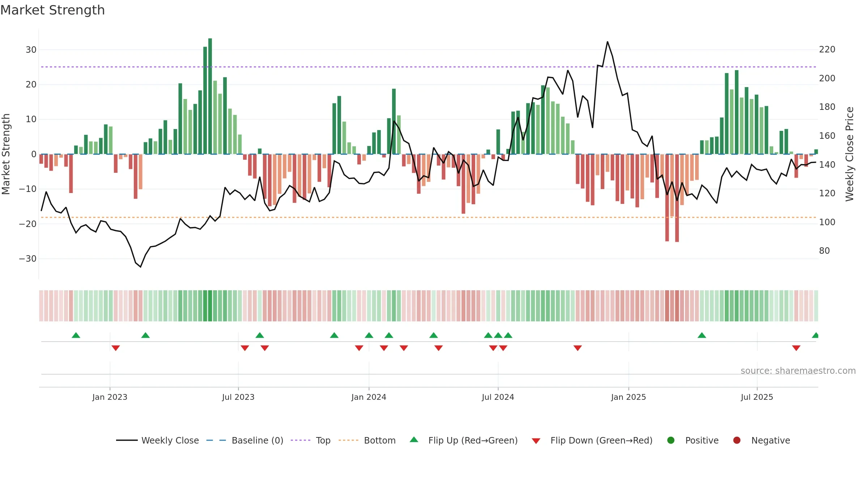Click the green triangle legend icon for Flip Up
The width and height of the screenshot is (868, 488).
point(414,440)
